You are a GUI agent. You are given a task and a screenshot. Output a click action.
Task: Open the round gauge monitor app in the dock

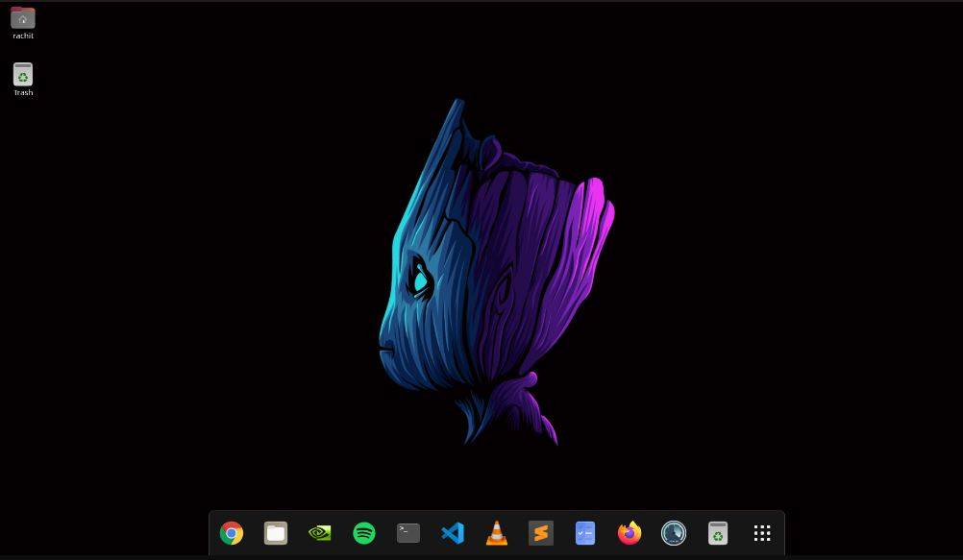click(x=674, y=533)
